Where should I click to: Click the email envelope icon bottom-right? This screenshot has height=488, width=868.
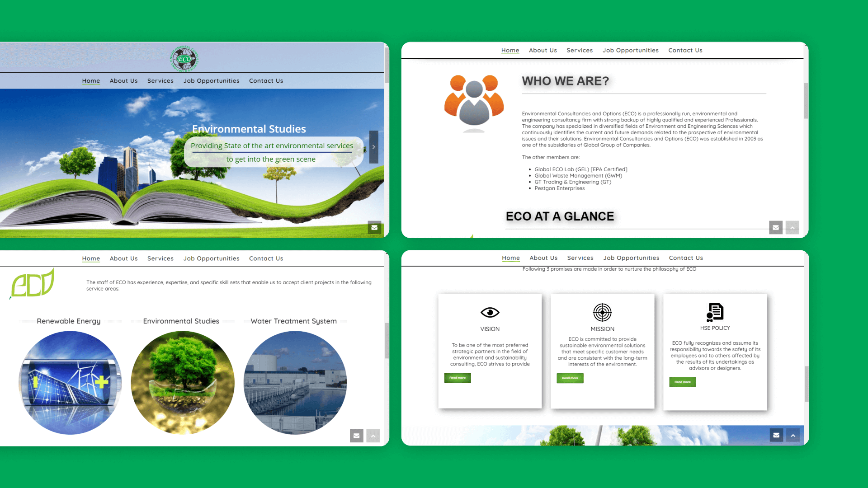pyautogui.click(x=776, y=435)
